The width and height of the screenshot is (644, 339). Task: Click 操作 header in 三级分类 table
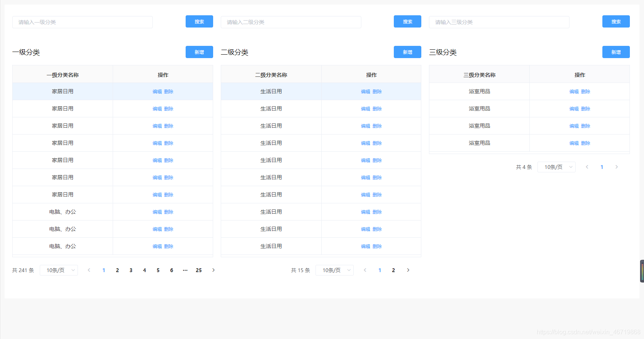(580, 75)
